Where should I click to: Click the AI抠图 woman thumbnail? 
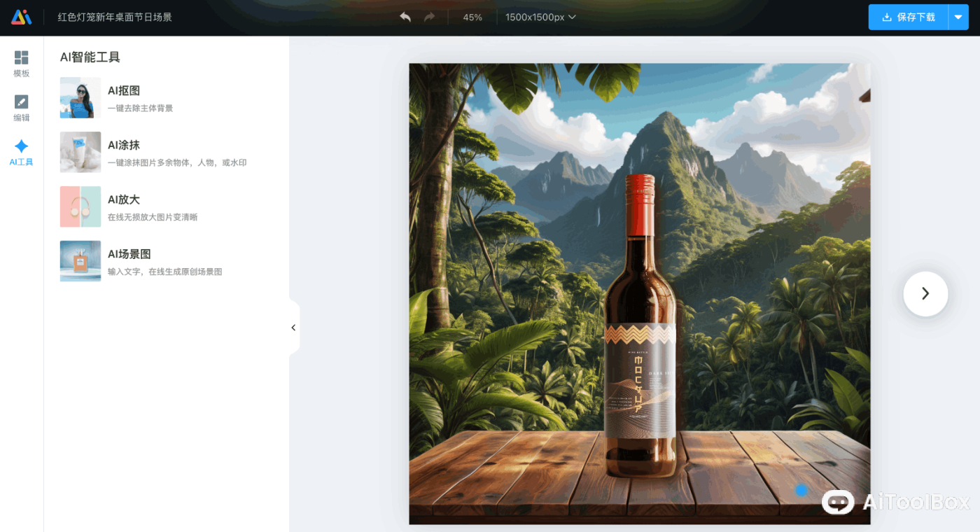80,97
